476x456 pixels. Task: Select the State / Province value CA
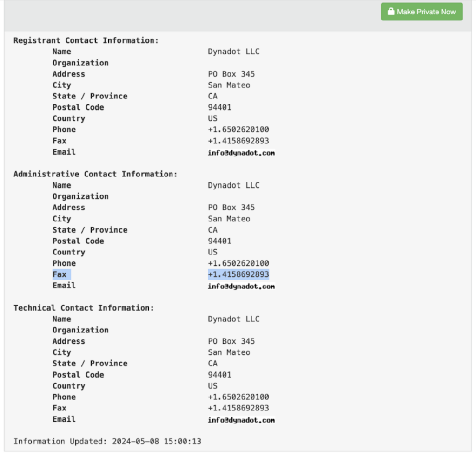(212, 96)
